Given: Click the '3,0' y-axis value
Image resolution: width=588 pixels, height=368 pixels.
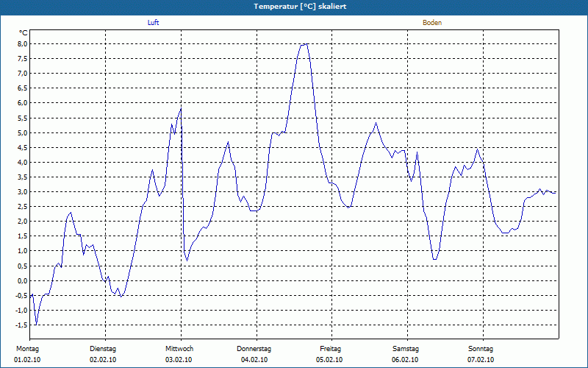Looking at the screenshot, I should 23,192.
